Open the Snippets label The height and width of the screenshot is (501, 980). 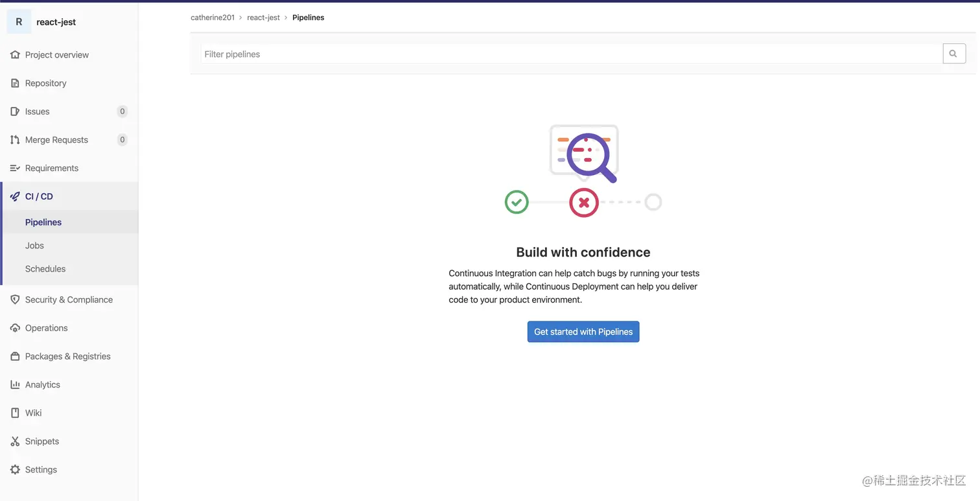pyautogui.click(x=42, y=441)
